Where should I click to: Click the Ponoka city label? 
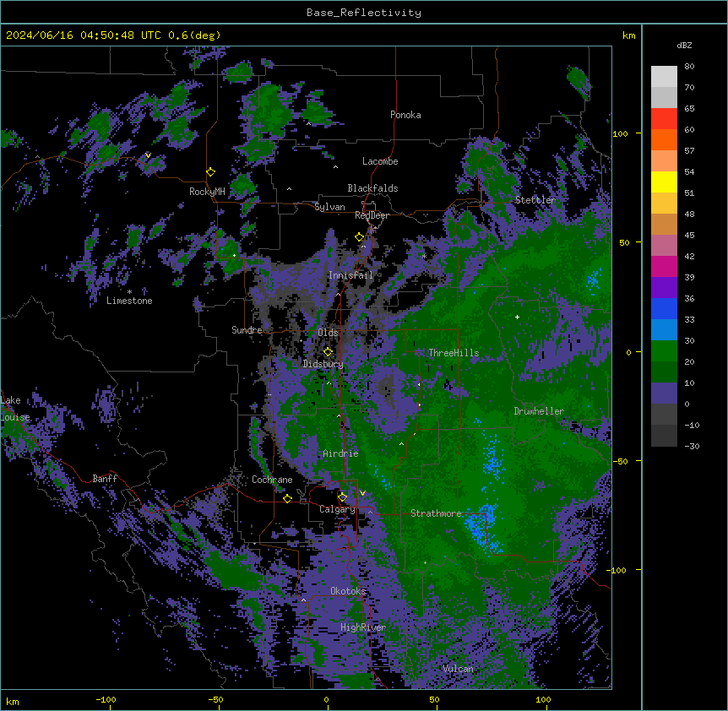405,115
